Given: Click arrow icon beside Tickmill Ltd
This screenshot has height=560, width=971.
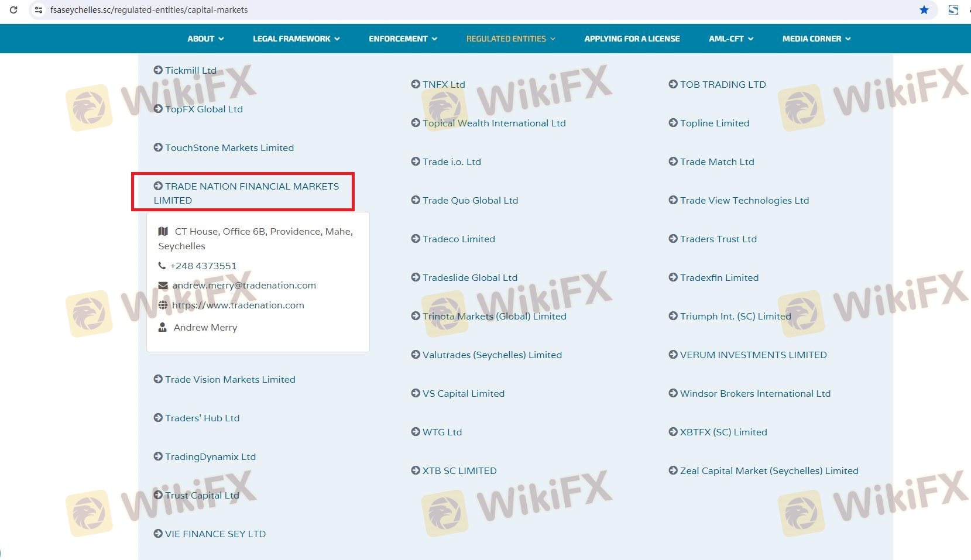Looking at the screenshot, I should pyautogui.click(x=158, y=70).
